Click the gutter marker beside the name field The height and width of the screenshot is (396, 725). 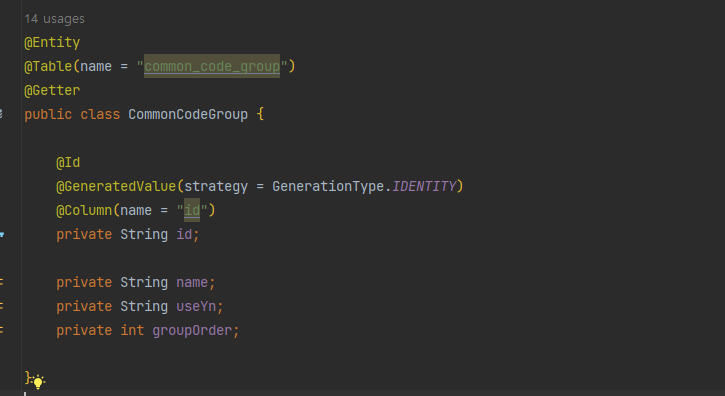(1, 282)
